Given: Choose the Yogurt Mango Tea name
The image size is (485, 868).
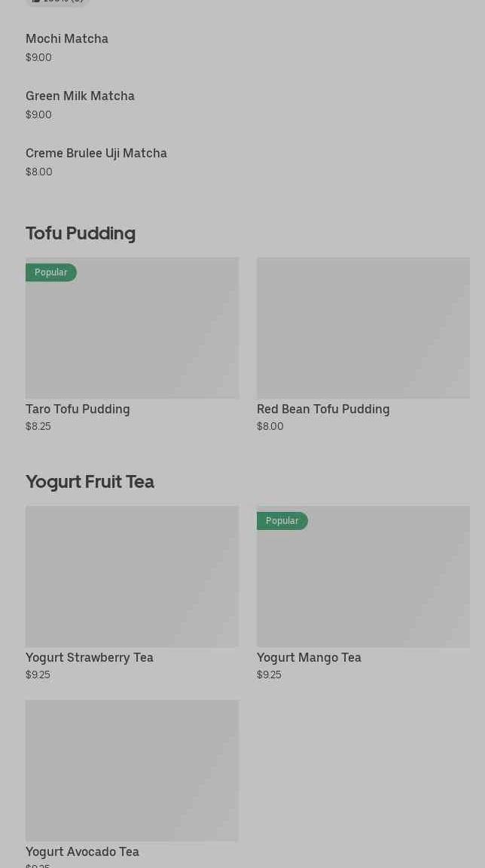Looking at the screenshot, I should click(309, 658).
